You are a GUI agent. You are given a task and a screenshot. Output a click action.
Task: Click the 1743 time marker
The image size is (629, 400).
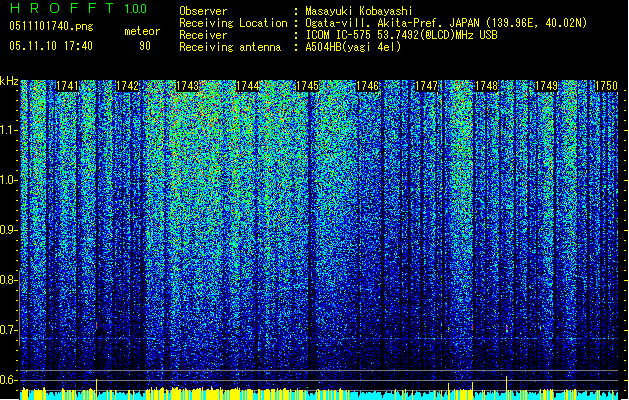(187, 86)
